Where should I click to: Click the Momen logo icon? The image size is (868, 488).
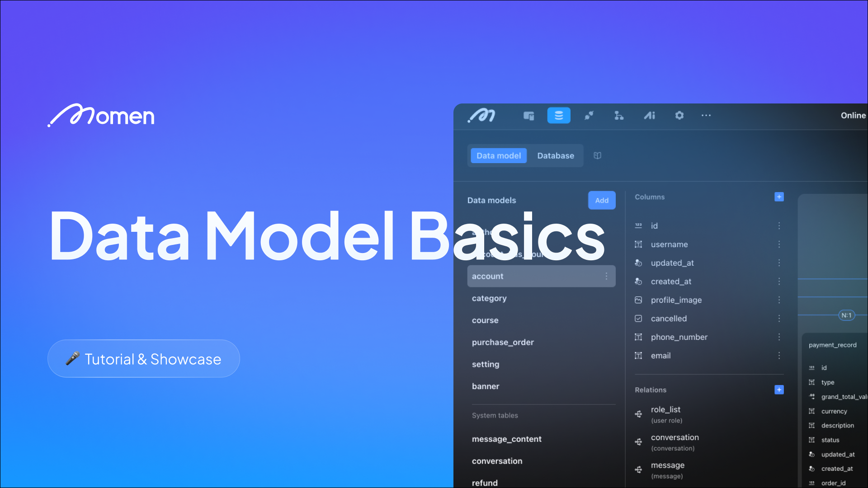coord(481,116)
